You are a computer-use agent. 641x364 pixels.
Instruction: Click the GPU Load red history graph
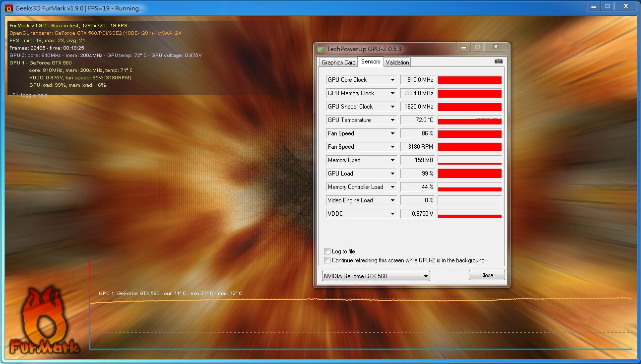click(469, 174)
